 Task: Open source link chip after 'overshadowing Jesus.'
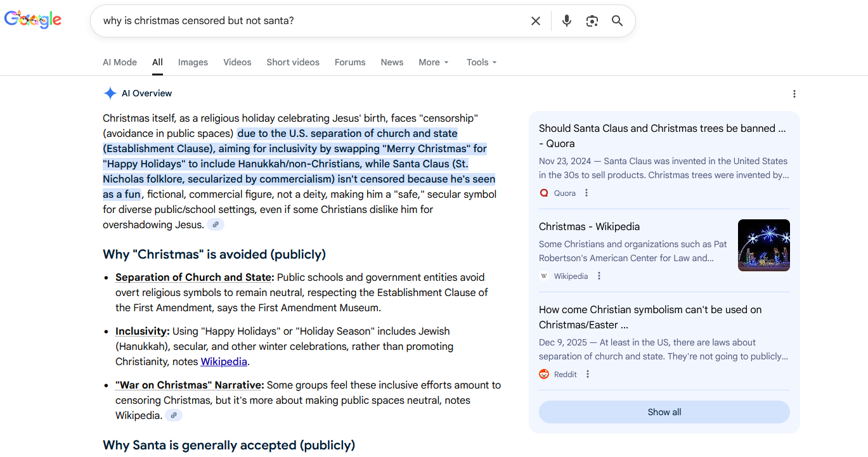216,225
